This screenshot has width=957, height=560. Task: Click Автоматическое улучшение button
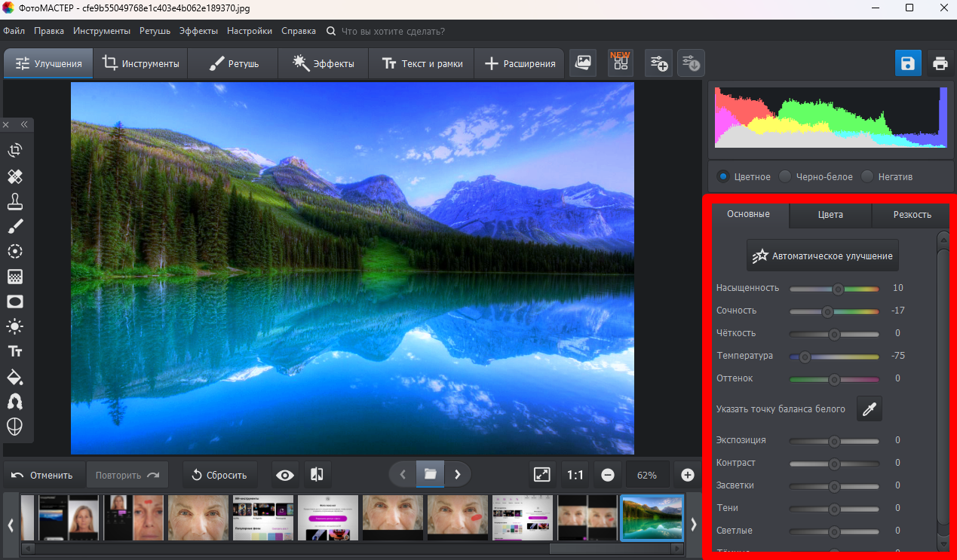click(823, 256)
